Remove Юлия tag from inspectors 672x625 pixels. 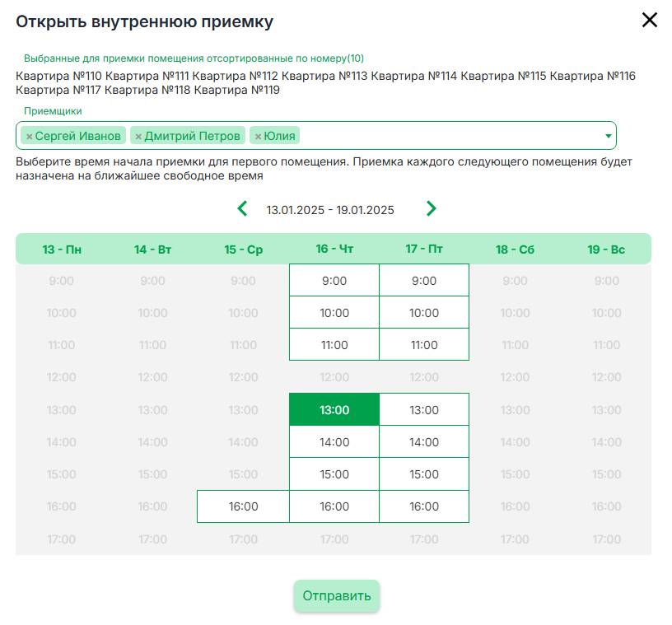point(258,137)
